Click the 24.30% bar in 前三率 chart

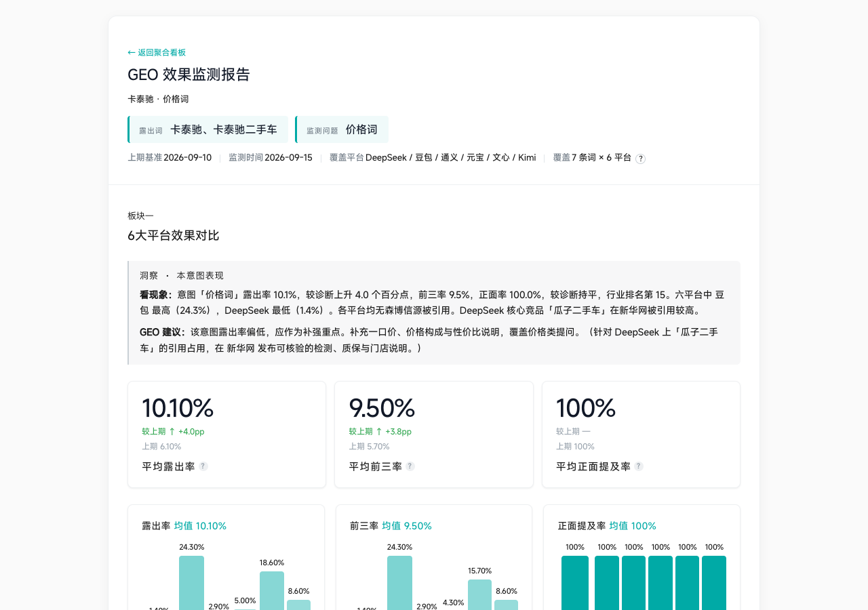click(x=399, y=583)
